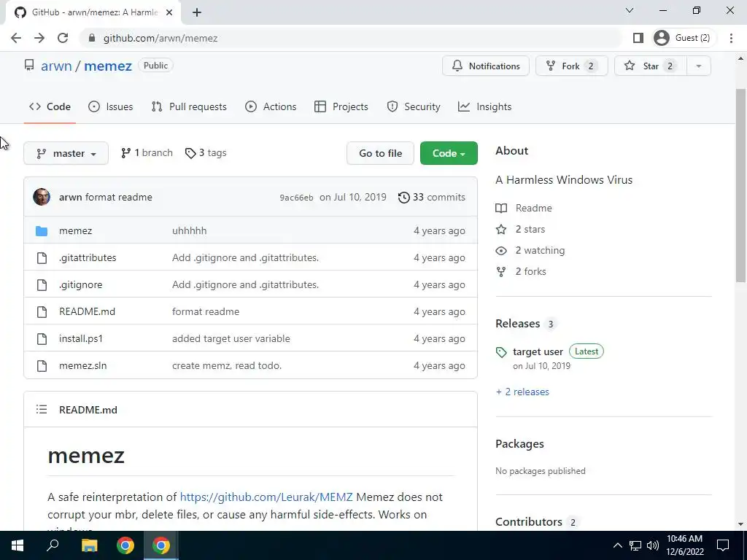Open the Insights tab
This screenshot has height=560, width=747.
tap(485, 106)
